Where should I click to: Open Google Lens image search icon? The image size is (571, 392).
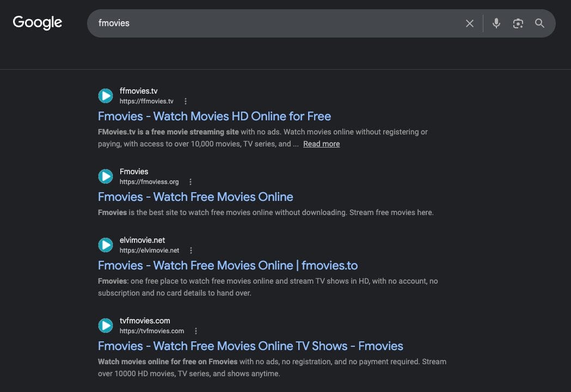click(x=518, y=23)
